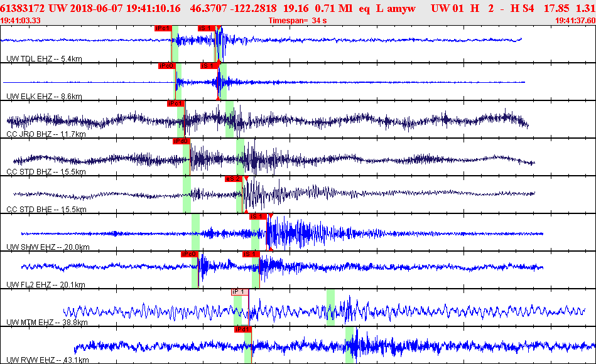Select the iS 1 pick flag on SHW trace
Screen dimensions: 596x364
click(257, 216)
